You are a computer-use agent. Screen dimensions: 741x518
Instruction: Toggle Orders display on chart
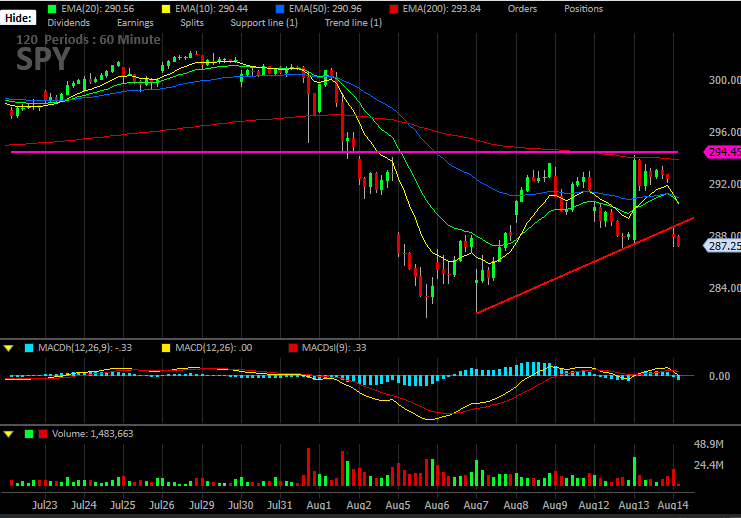[x=522, y=9]
